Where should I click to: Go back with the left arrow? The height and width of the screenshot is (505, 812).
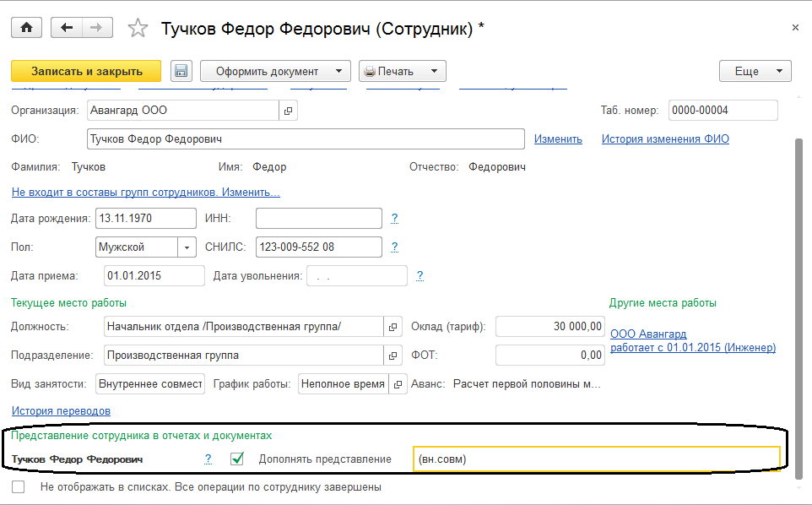click(x=67, y=28)
